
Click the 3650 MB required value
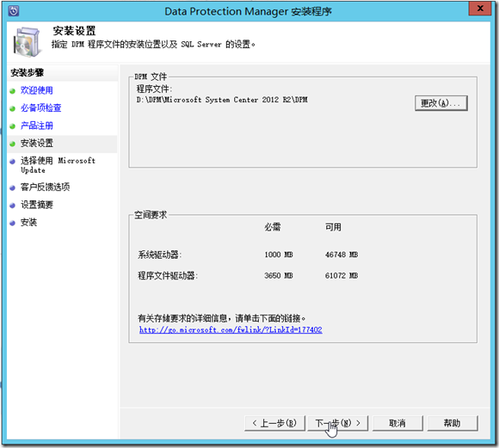[x=279, y=275]
